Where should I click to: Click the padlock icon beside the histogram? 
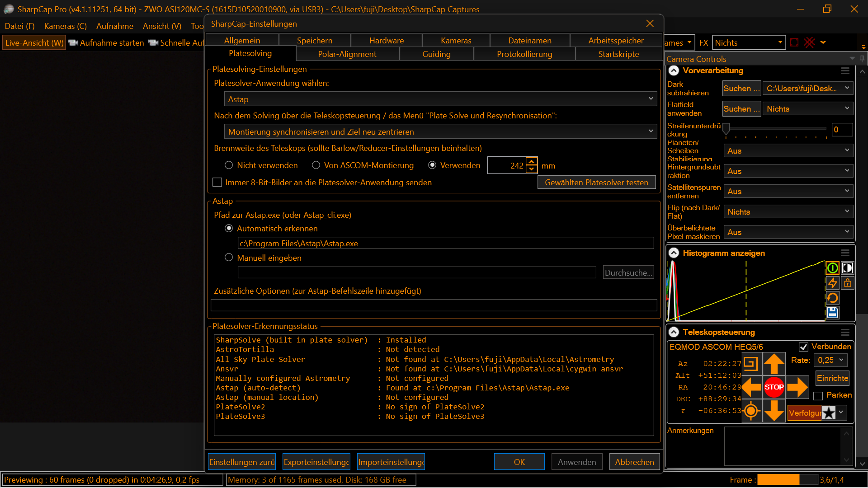848,283
